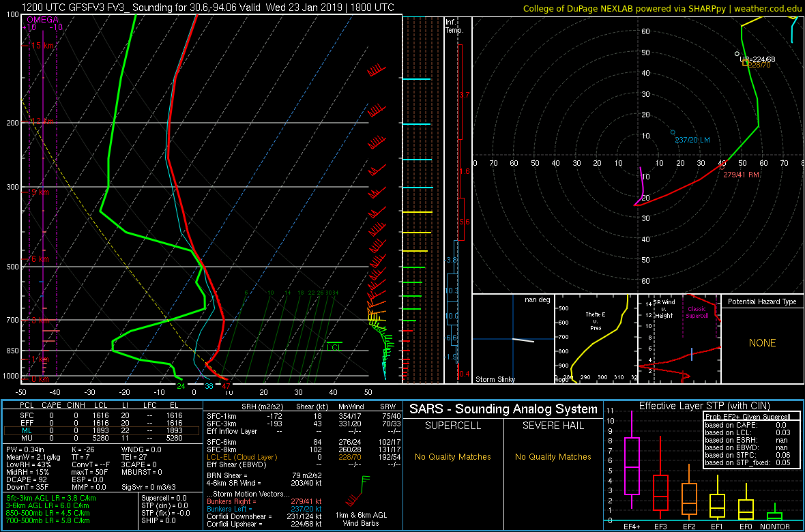Click the Bunkers Right mover marker on hodograph
Screen dimensions: 805x532
click(722, 166)
